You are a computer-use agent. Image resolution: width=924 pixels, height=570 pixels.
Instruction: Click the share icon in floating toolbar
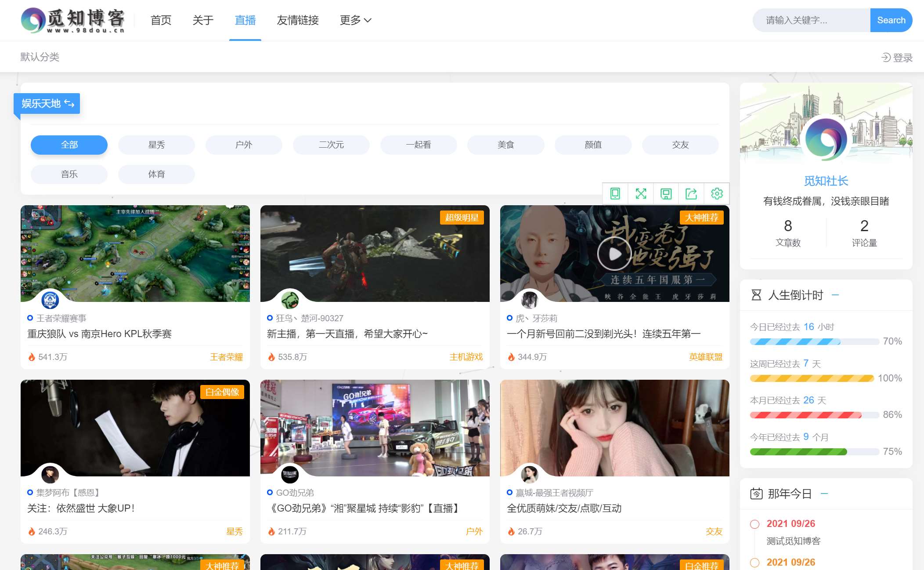pos(691,194)
